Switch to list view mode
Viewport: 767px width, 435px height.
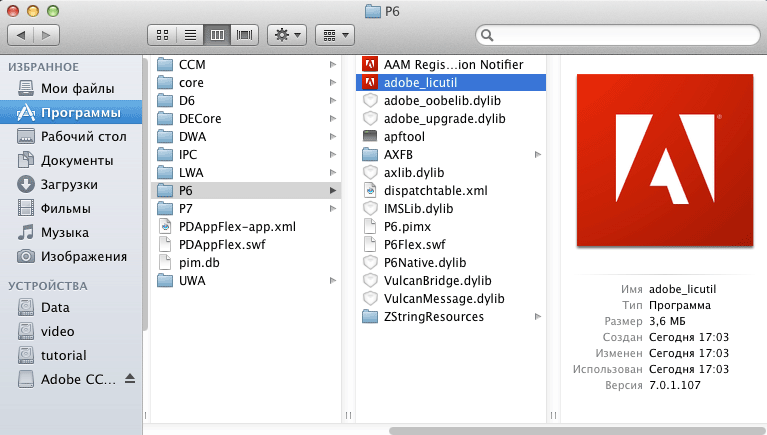click(x=190, y=35)
